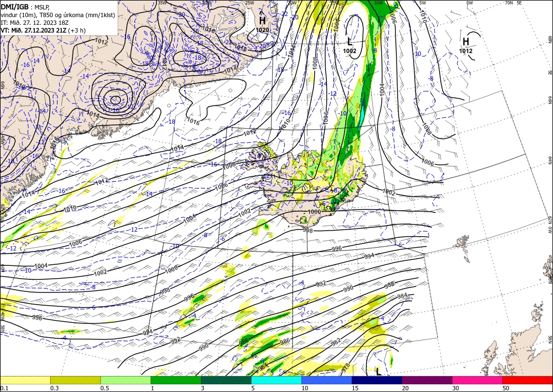Click the dark green 3–5 legend swatch
This screenshot has height=392, width=553.
coord(226,380)
